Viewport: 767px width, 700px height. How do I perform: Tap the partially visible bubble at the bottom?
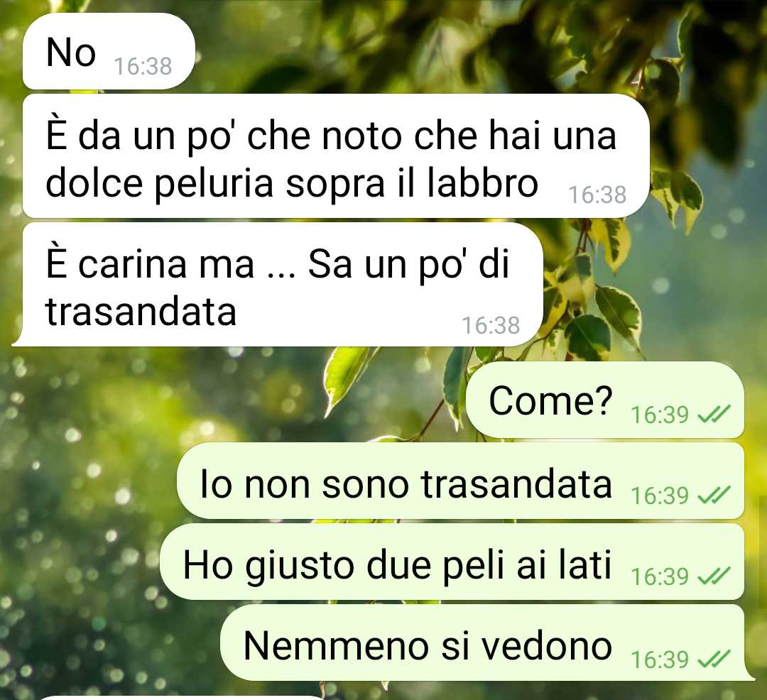tap(181, 698)
